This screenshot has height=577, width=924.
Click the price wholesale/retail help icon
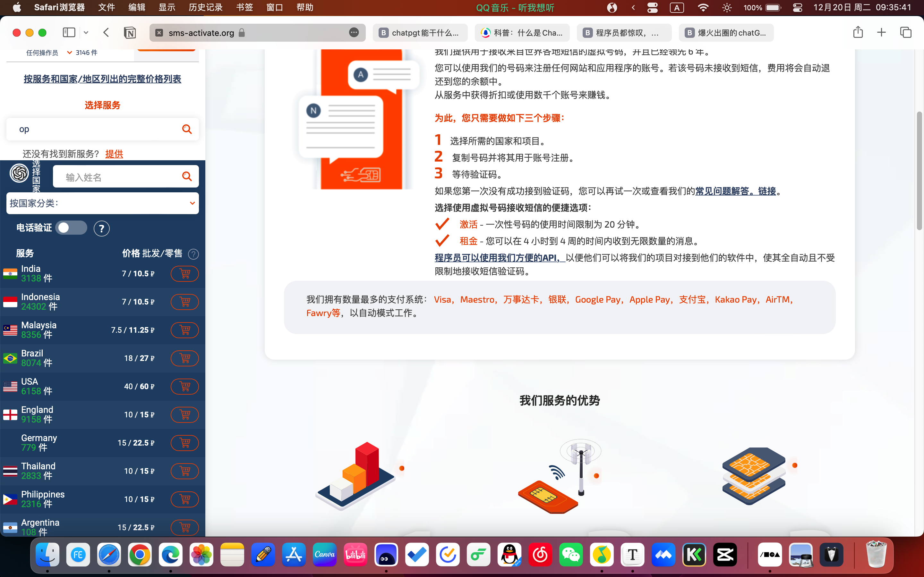[193, 254]
